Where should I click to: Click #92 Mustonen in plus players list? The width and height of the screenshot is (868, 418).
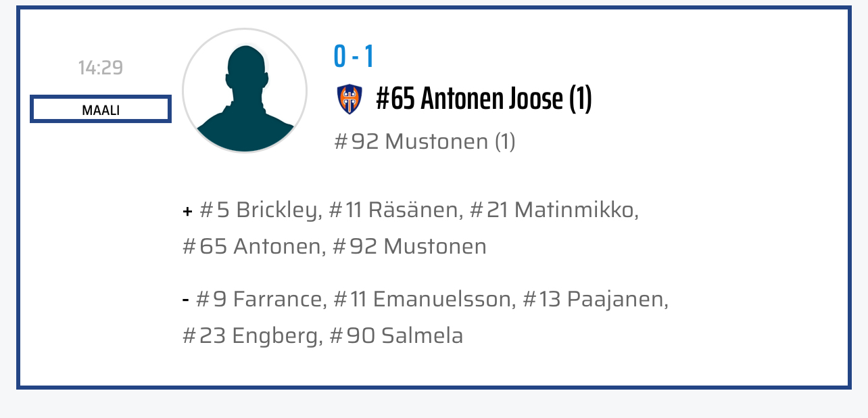(410, 246)
